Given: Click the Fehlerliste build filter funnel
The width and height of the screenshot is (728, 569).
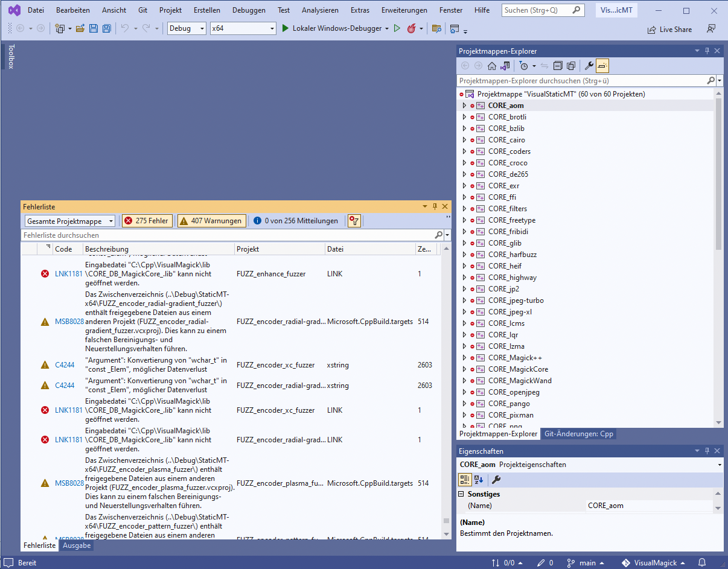Looking at the screenshot, I should pos(354,221).
